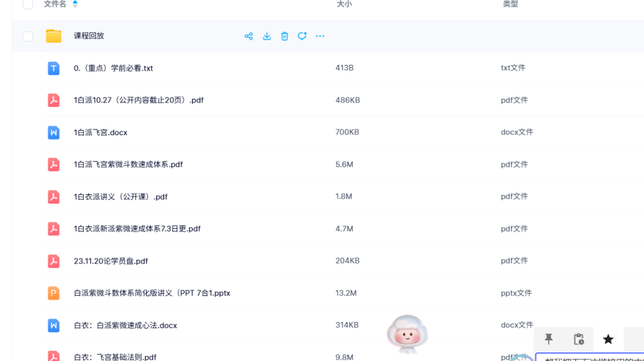
Task: Click the size value 4.7M
Action: click(344, 229)
